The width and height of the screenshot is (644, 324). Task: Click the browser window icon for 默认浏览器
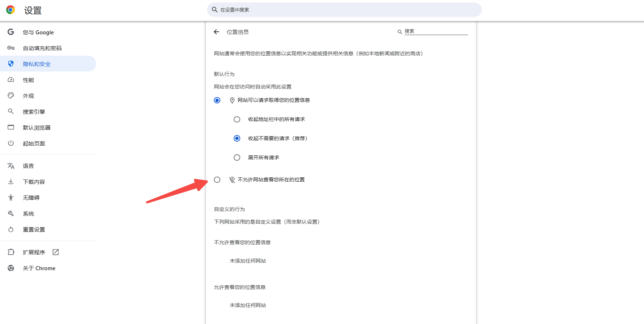point(11,127)
